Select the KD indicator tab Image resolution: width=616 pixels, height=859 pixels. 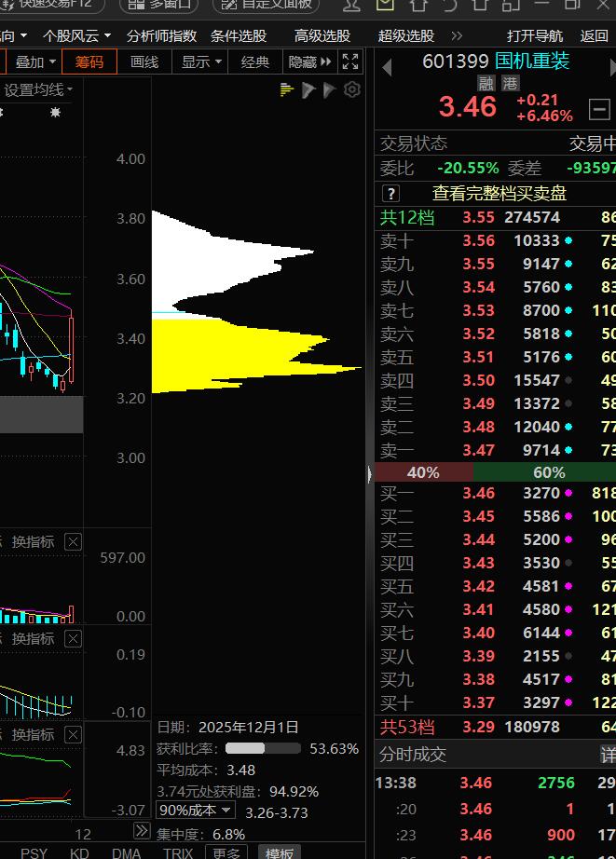(x=79, y=853)
